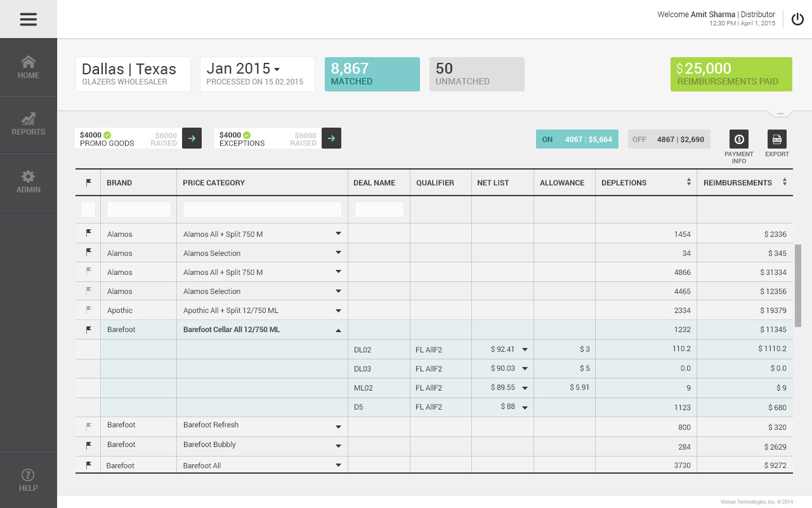Go to Reports in sidebar
812x508 pixels.
coord(29,124)
